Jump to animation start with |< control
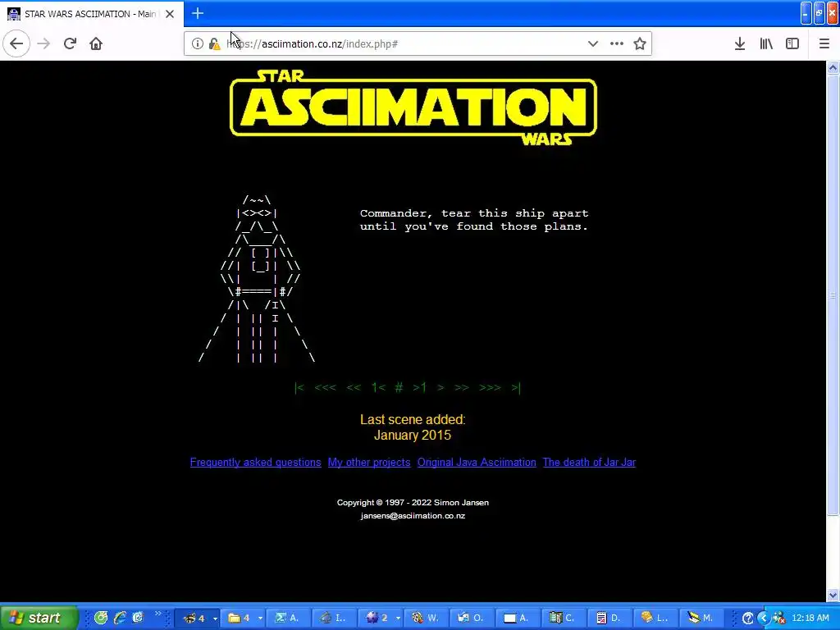The image size is (840, 630). pyautogui.click(x=299, y=387)
